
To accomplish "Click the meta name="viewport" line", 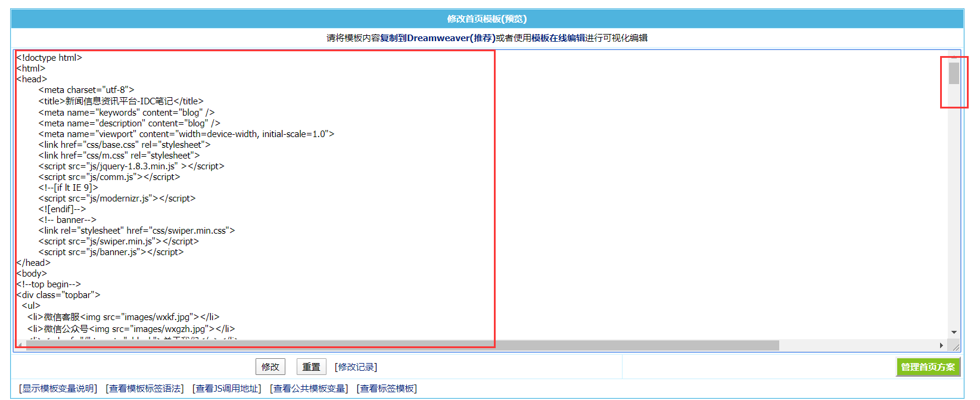I will click(186, 134).
